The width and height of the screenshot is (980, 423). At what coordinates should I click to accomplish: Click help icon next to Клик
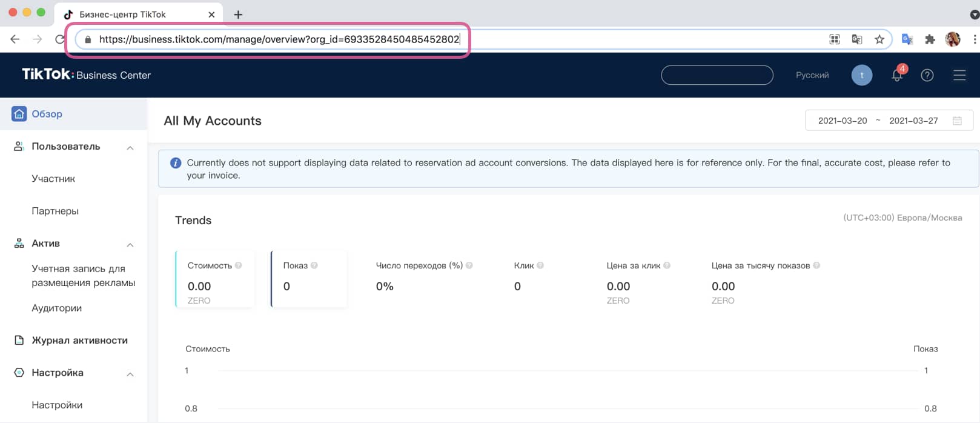[540, 265]
